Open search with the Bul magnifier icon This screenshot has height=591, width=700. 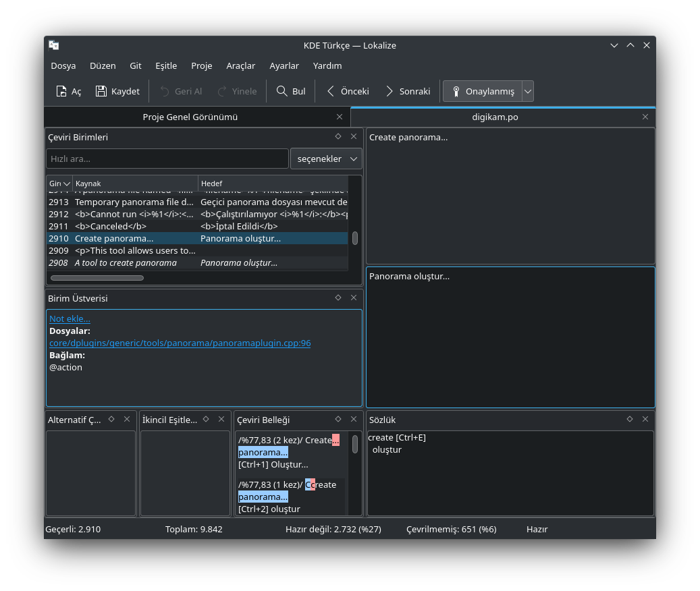pyautogui.click(x=281, y=91)
